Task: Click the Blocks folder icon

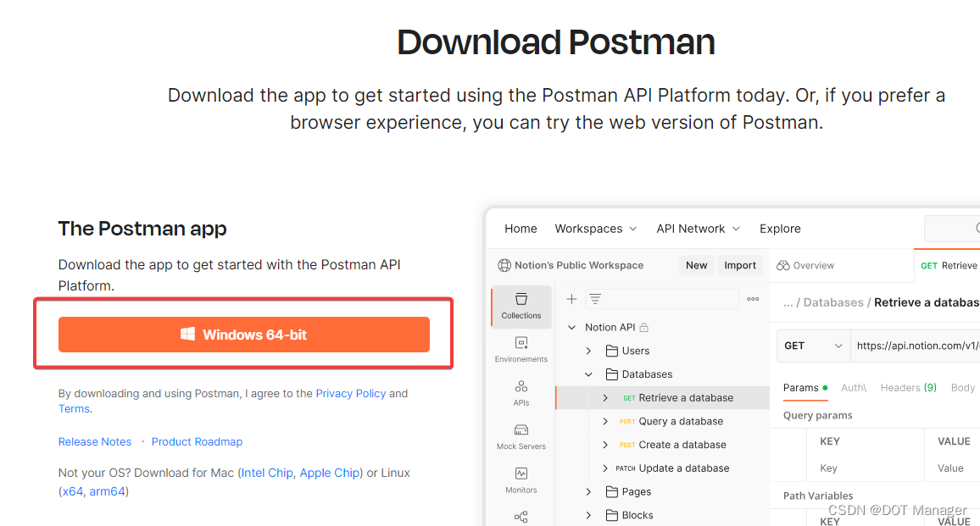Action: (x=612, y=515)
